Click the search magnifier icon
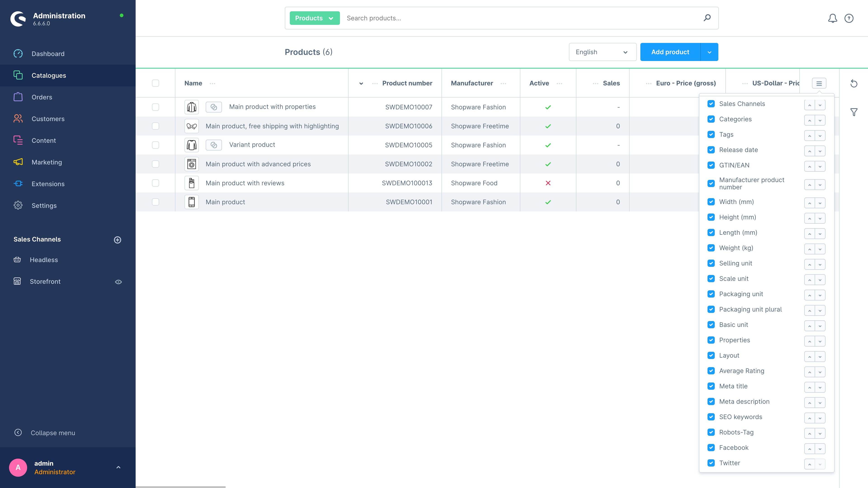 point(708,18)
